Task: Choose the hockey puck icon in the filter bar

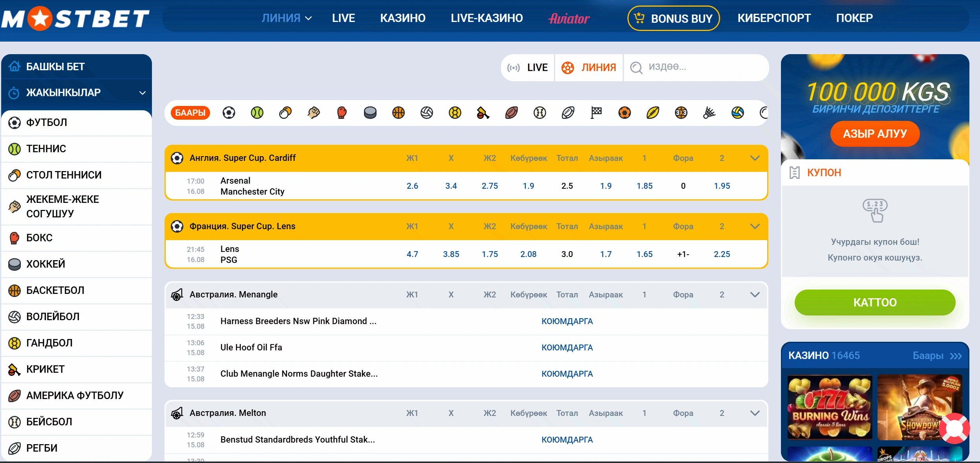Action: 370,113
